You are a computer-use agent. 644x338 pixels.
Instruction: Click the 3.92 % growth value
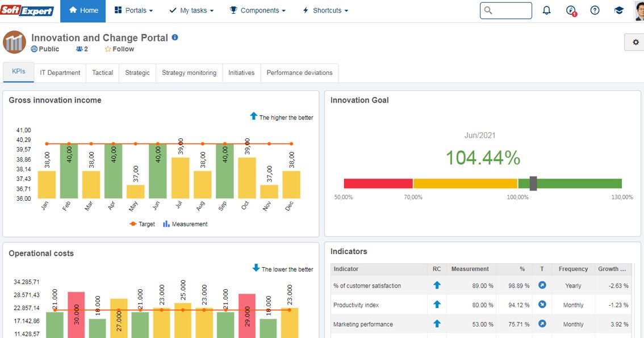coord(620,324)
